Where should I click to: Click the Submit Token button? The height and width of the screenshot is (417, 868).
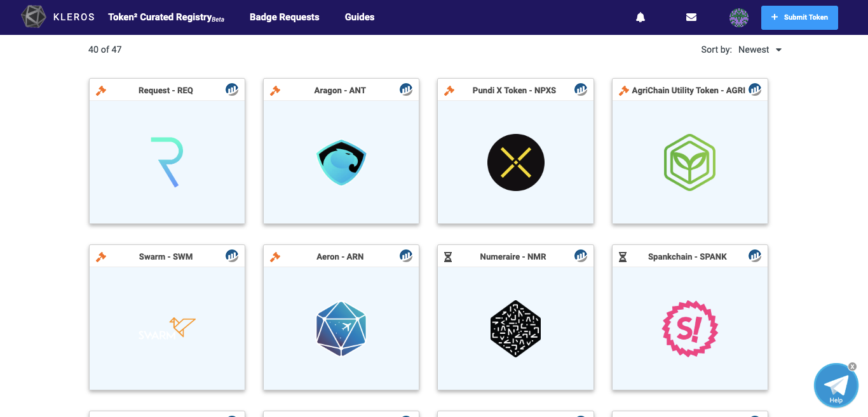coord(799,17)
